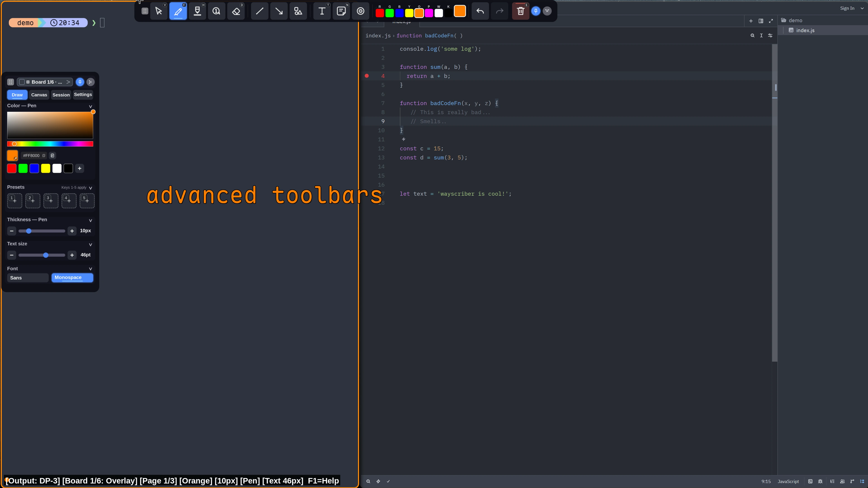Increase pen thickness with plus button
Screen dimensions: 868x488
click(72, 231)
